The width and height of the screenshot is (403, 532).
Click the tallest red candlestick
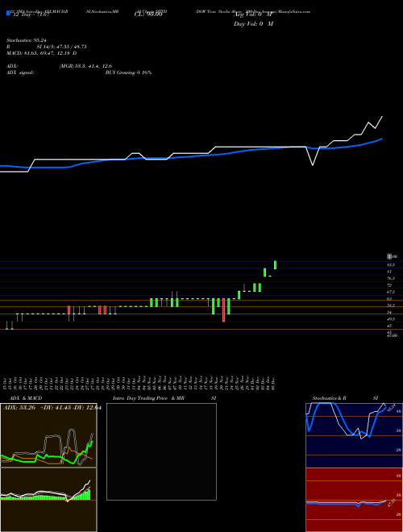(223, 310)
